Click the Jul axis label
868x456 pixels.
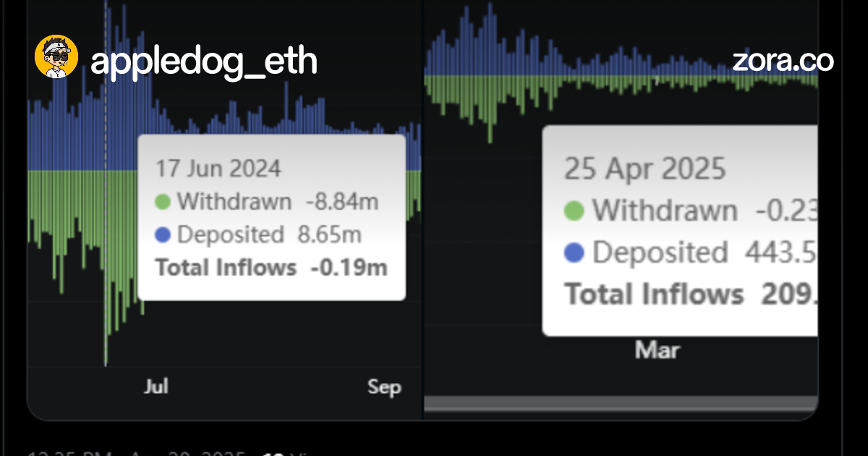156,387
